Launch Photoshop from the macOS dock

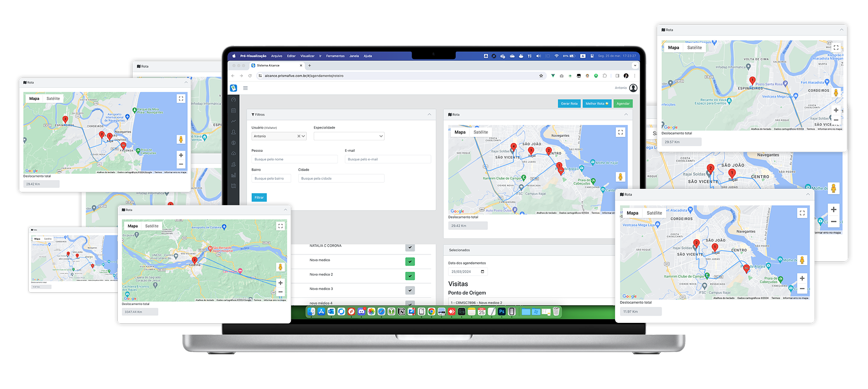click(501, 312)
